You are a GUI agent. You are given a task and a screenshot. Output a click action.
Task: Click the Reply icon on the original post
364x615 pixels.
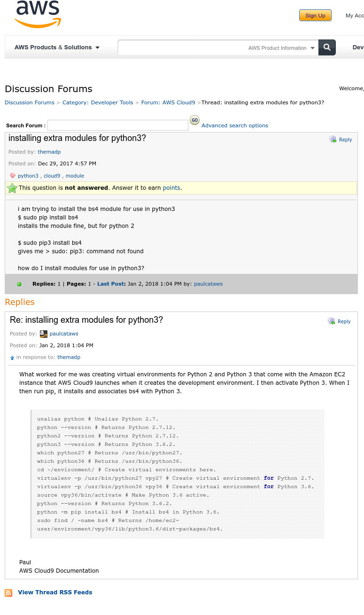coord(333,140)
